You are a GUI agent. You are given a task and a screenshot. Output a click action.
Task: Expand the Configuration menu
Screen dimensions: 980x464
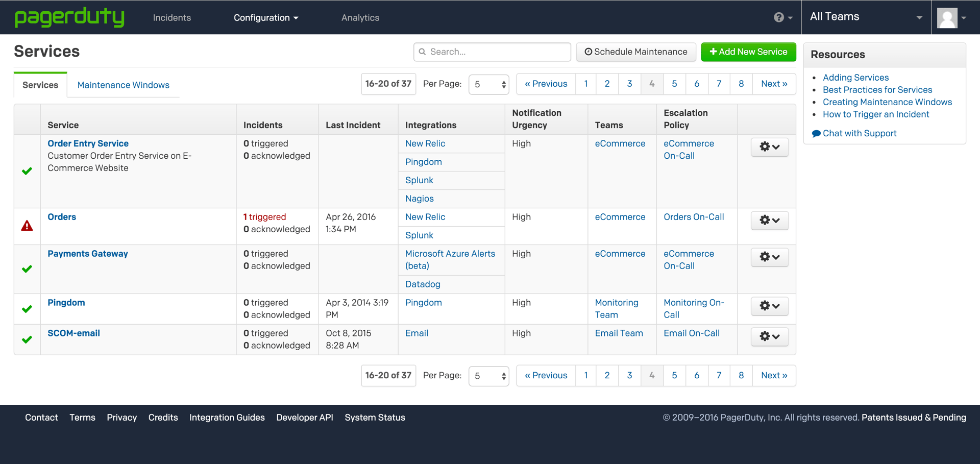click(x=266, y=17)
